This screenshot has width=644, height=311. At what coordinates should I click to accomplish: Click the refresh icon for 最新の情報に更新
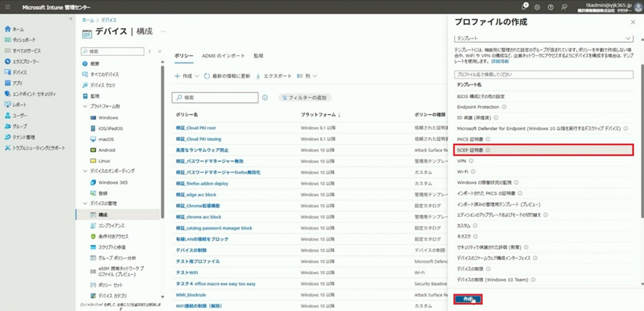coord(207,76)
